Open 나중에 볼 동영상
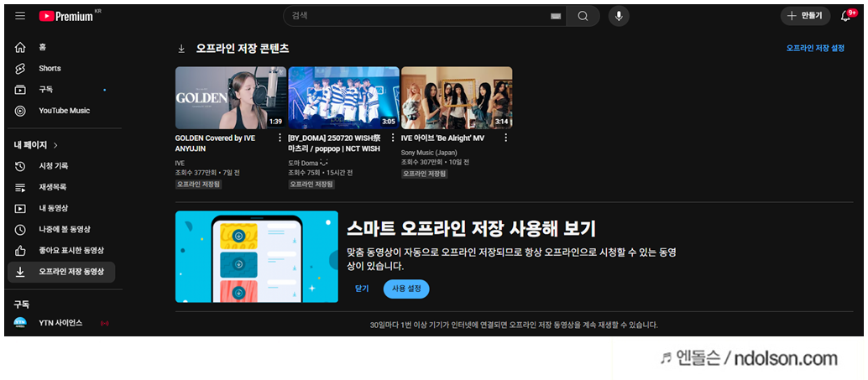 tap(64, 230)
